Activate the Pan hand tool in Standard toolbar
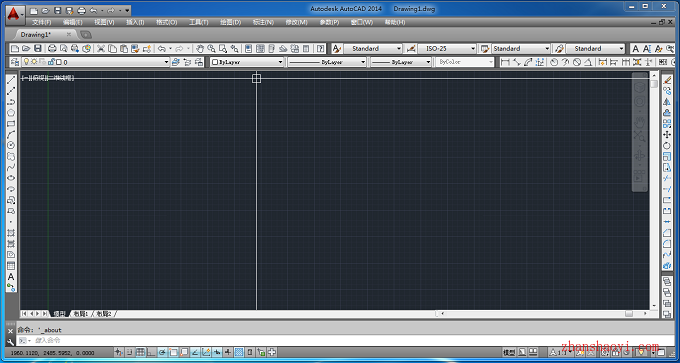Image resolution: width=680 pixels, height=363 pixels. [200, 49]
